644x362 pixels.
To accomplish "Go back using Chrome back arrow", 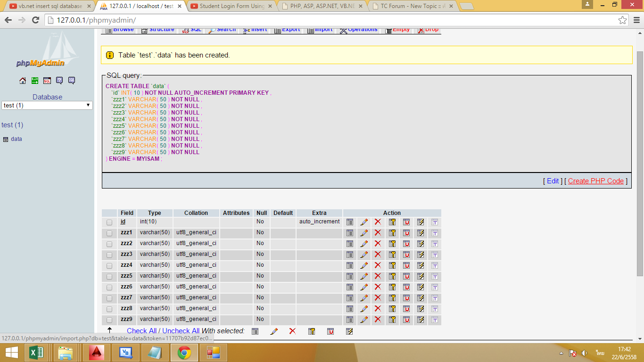I will pos(8,20).
